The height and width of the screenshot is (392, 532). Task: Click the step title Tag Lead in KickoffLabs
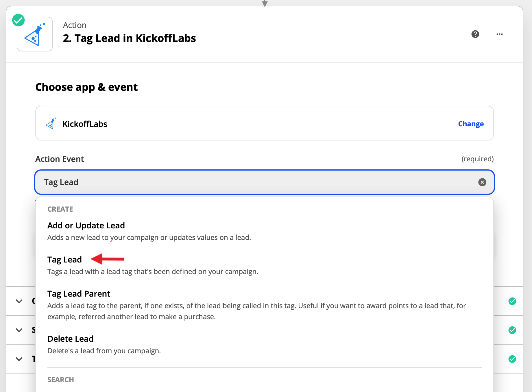coord(130,38)
